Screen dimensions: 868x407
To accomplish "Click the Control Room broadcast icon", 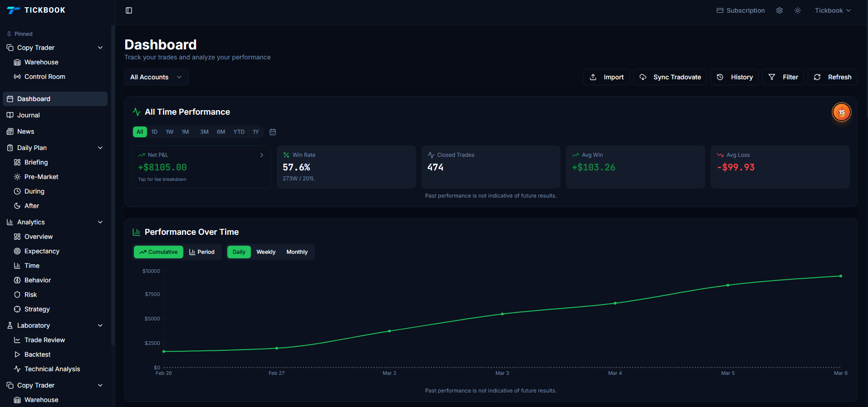I will [x=17, y=77].
